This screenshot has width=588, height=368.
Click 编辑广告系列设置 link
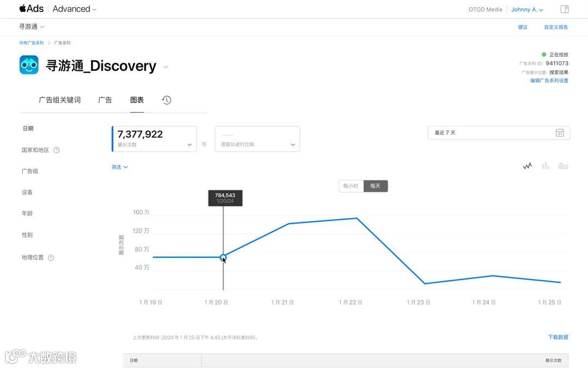coord(549,80)
